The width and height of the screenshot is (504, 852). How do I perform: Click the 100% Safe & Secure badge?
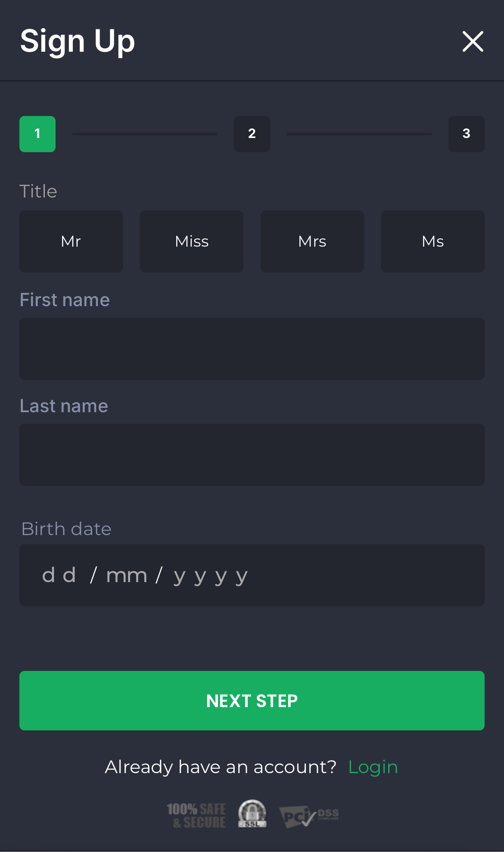click(x=196, y=815)
